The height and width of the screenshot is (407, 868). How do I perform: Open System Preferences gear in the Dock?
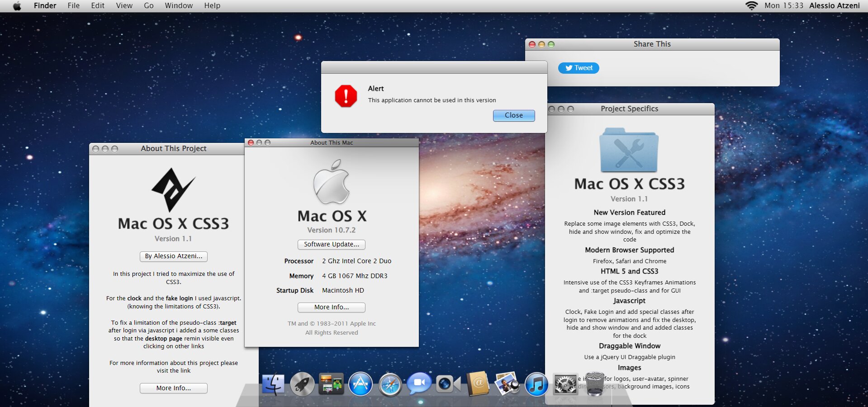[565, 384]
